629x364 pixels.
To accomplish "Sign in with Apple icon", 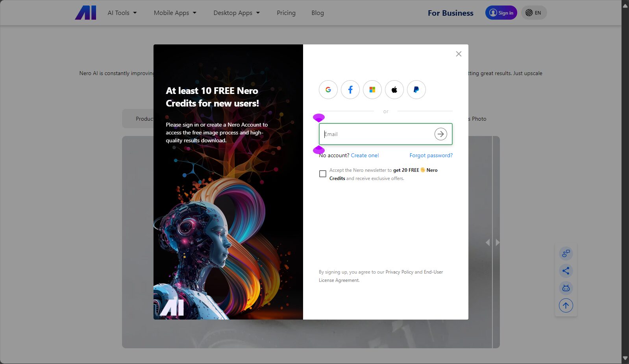I will 394,90.
